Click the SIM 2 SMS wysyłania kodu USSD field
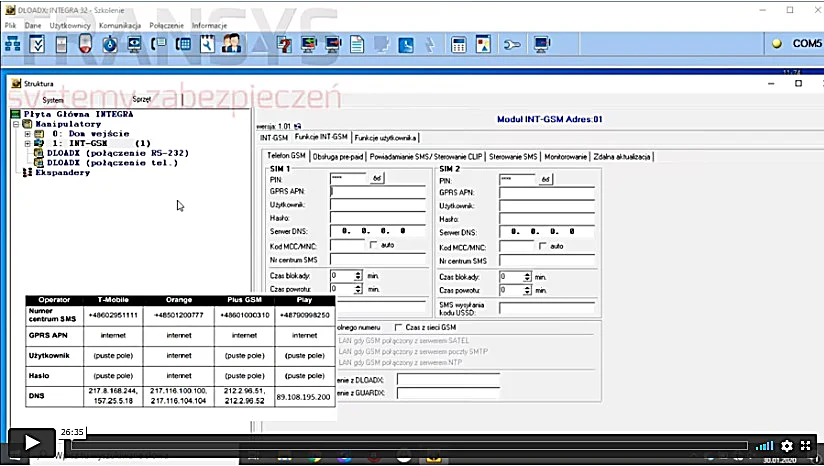The image size is (824, 466). pyautogui.click(x=547, y=308)
